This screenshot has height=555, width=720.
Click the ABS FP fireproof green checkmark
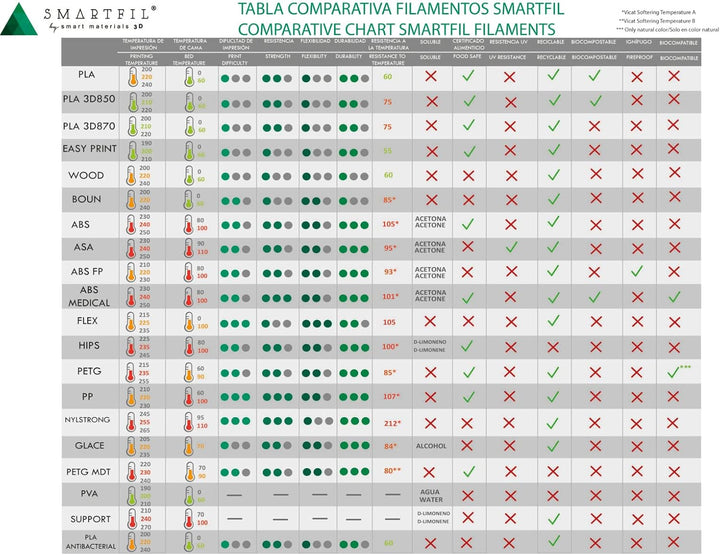[x=636, y=271]
